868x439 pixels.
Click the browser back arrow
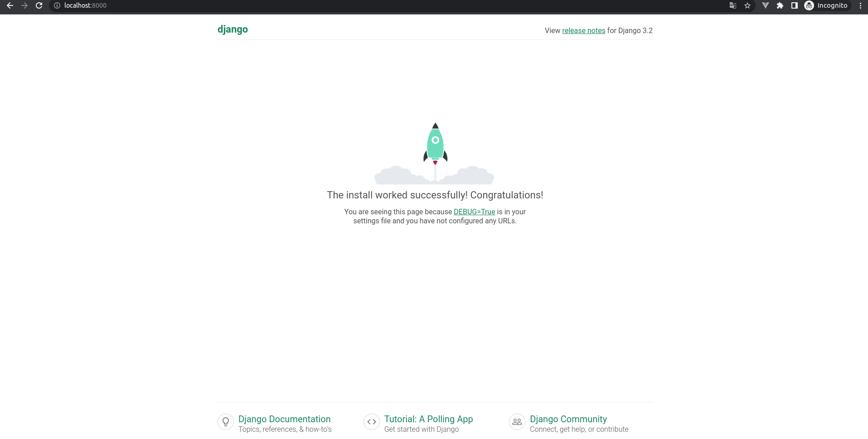click(10, 5)
